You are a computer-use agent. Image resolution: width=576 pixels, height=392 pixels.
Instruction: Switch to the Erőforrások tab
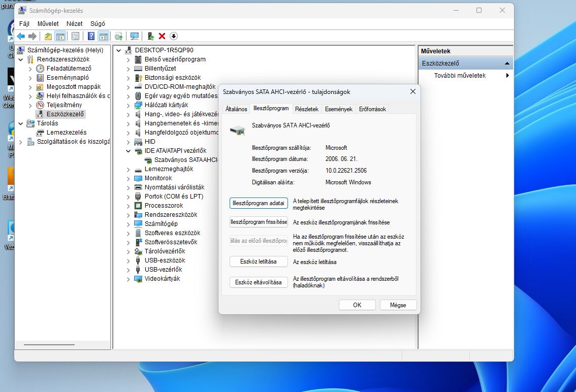(372, 109)
